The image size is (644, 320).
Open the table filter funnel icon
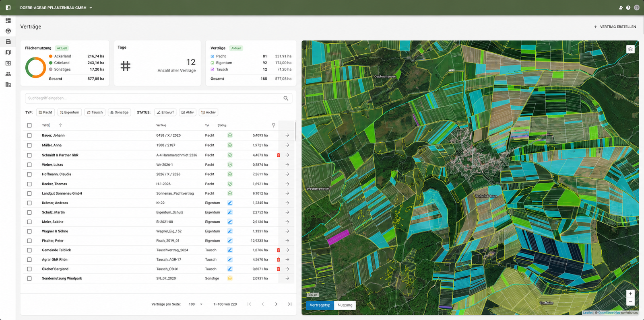click(273, 125)
